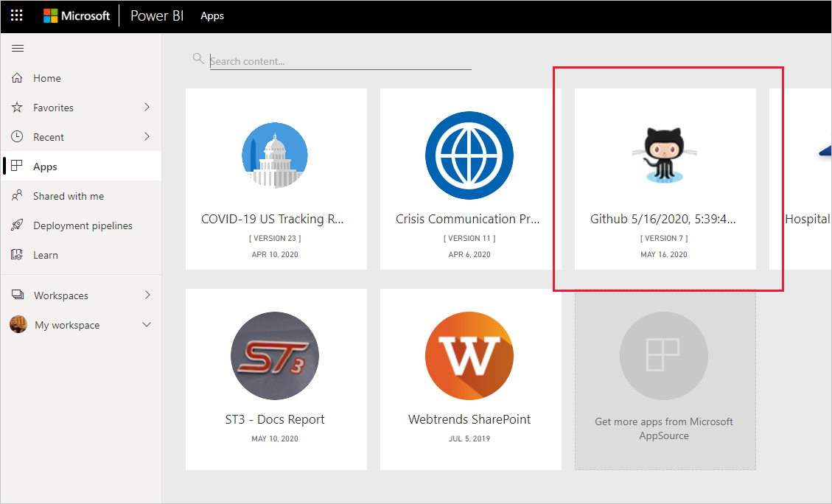
Task: Open the Learn section
Action: pos(81,255)
